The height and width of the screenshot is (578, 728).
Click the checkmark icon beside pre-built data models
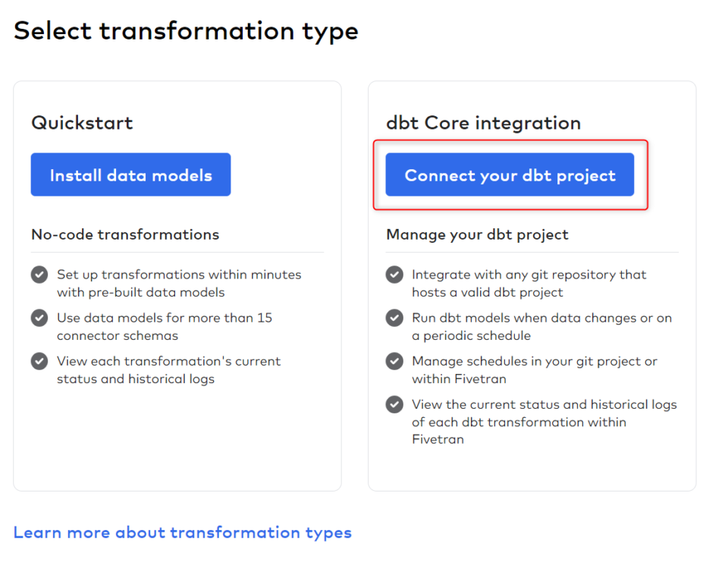[x=39, y=275]
